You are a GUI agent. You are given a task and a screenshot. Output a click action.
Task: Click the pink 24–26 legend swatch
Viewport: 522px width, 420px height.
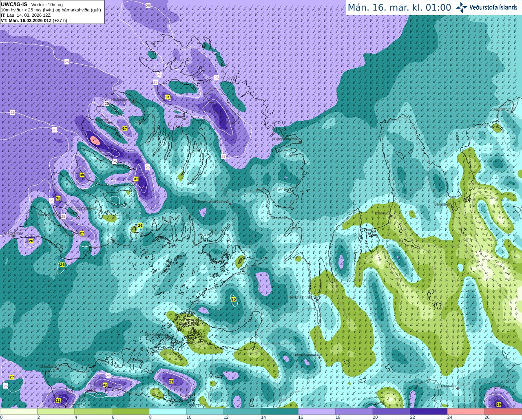[x=466, y=411]
